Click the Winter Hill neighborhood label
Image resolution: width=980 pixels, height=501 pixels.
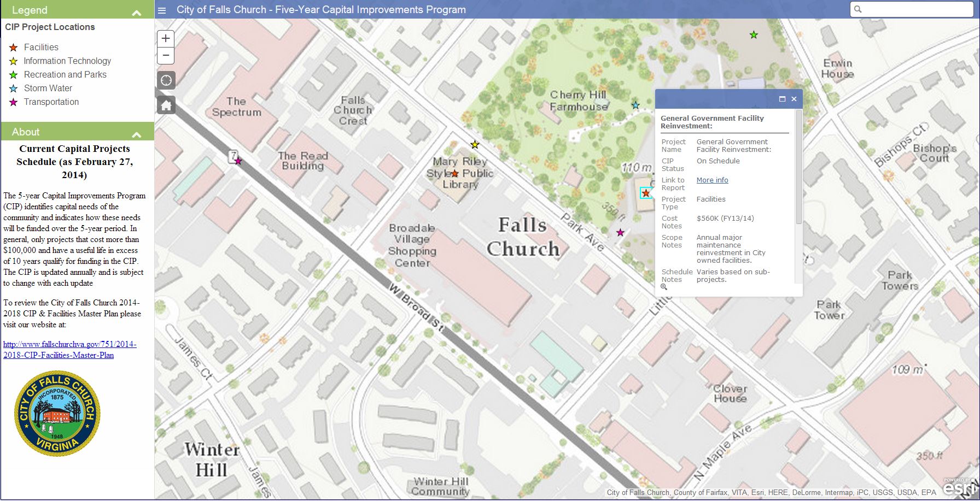[x=212, y=459]
